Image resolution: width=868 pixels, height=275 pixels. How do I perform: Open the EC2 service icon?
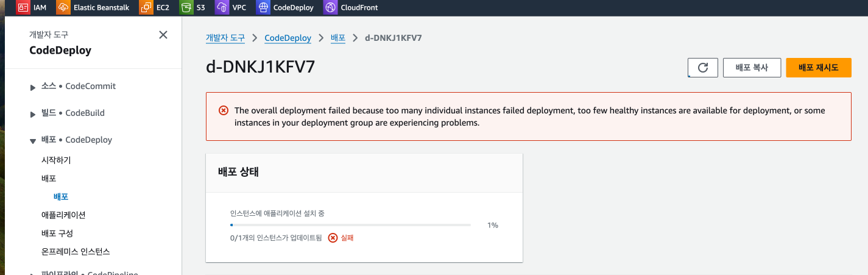(146, 8)
